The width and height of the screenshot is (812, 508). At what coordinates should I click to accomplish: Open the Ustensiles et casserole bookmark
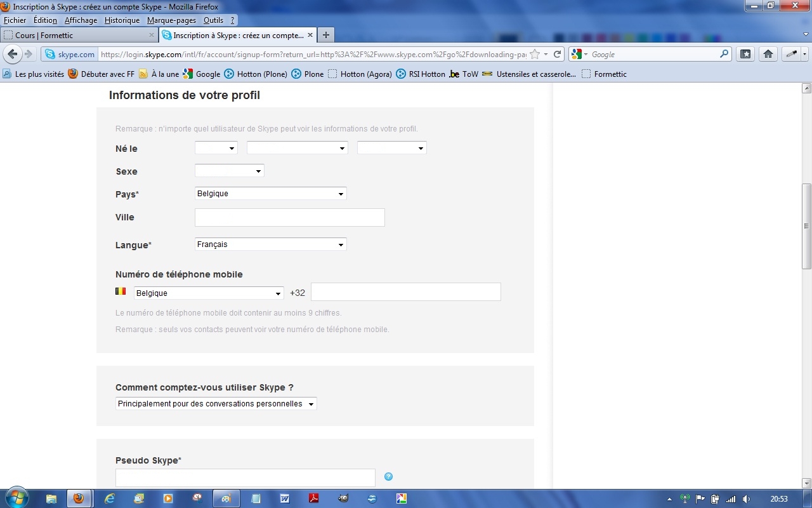tap(529, 74)
